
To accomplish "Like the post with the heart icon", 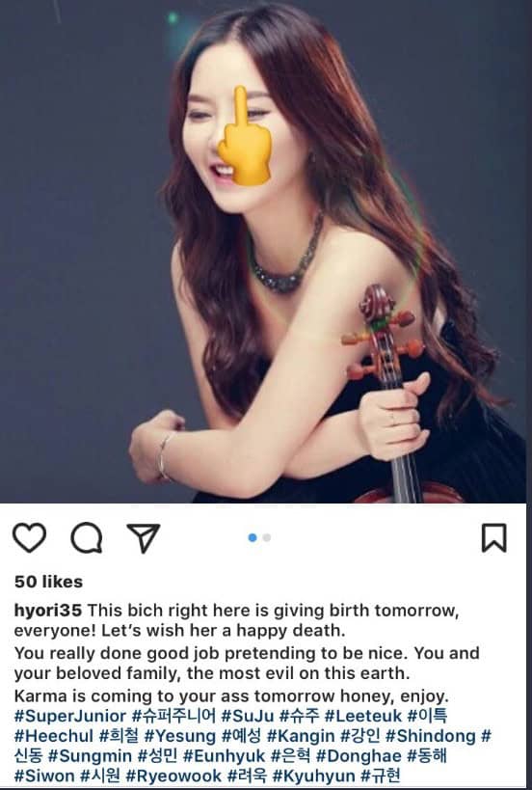I will coord(29,537).
